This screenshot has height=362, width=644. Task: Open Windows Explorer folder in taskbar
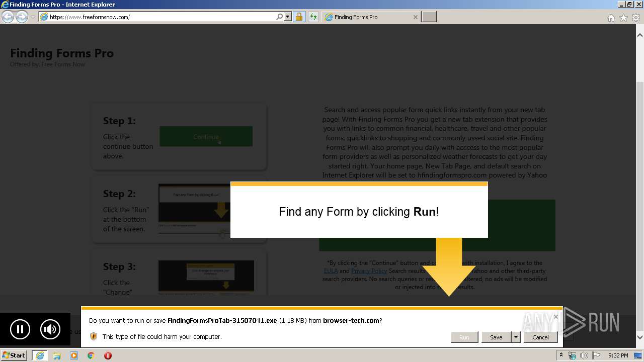pos(57,355)
